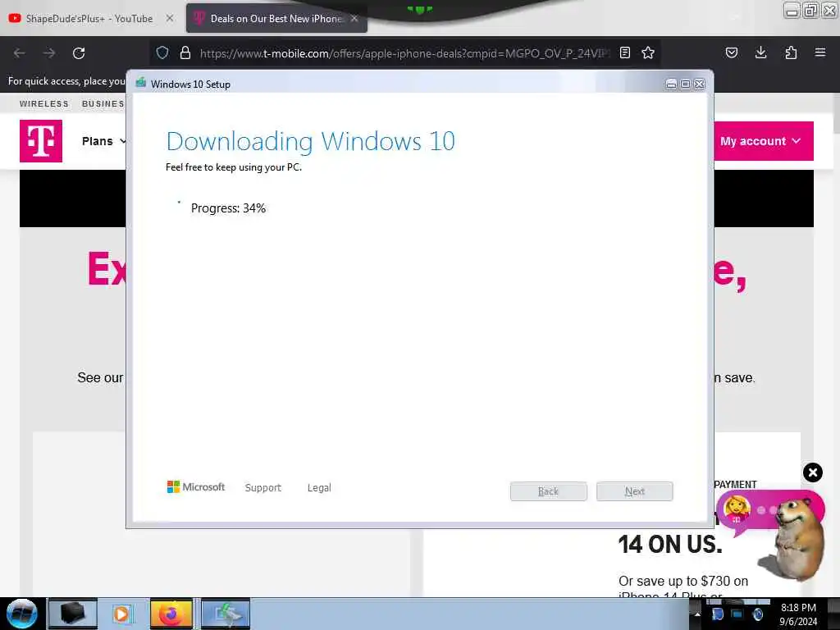The image size is (840, 630).
Task: Switch to ShapeDude'sPlus+ YouTube tab
Action: (89, 19)
